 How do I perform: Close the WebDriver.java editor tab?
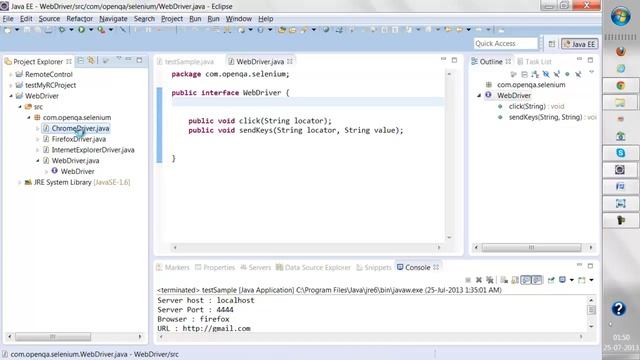pos(290,61)
